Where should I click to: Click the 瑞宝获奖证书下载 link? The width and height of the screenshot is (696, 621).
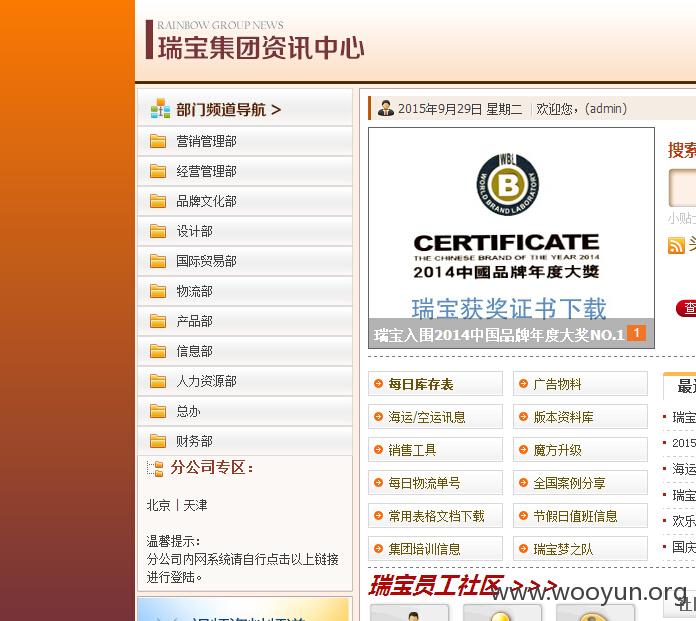click(x=508, y=308)
